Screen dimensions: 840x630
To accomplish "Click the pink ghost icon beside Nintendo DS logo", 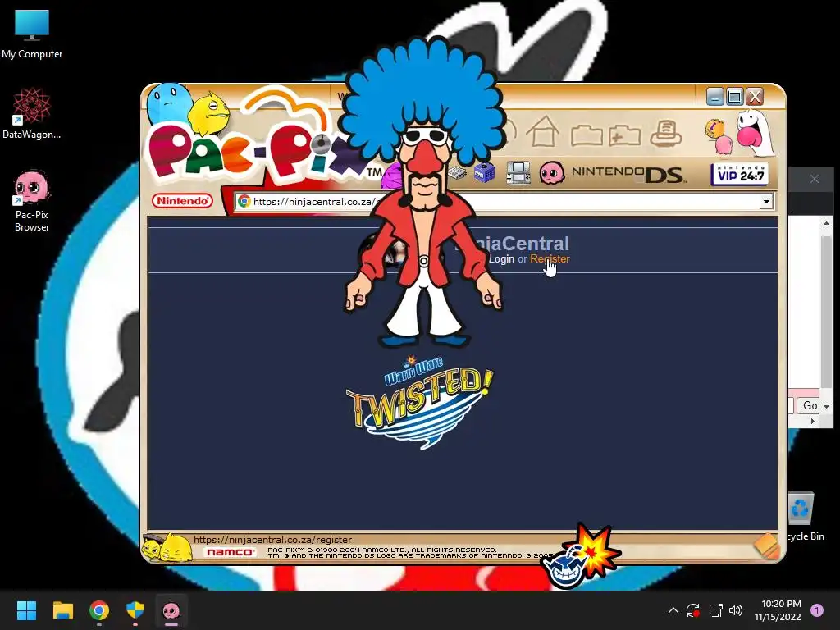I will (551, 173).
